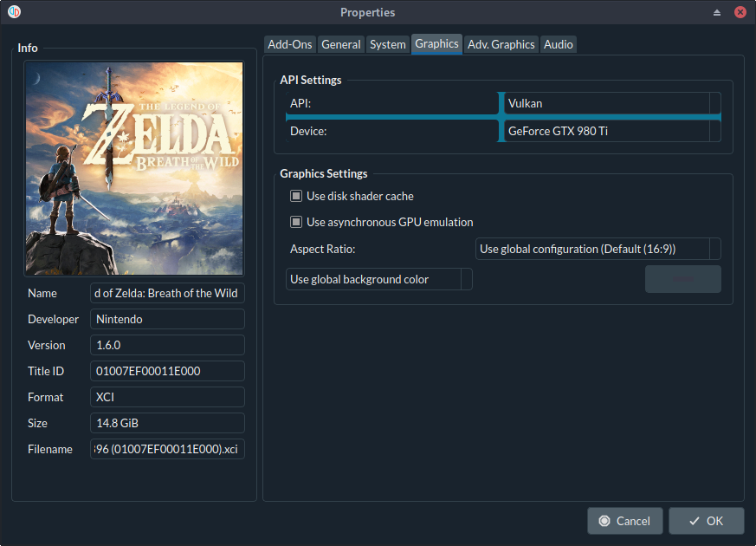Viewport: 756px width, 546px height.
Task: Close the Properties dialog with red X
Action: click(x=740, y=12)
